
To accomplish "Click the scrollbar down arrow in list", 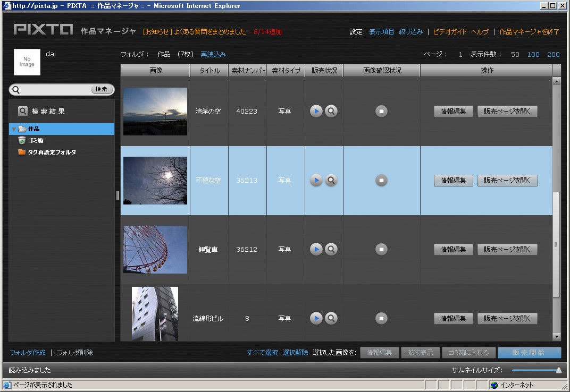I will point(557,336).
